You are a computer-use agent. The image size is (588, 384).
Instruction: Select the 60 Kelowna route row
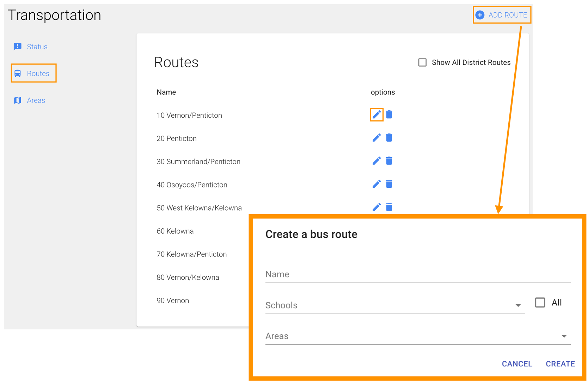175,231
